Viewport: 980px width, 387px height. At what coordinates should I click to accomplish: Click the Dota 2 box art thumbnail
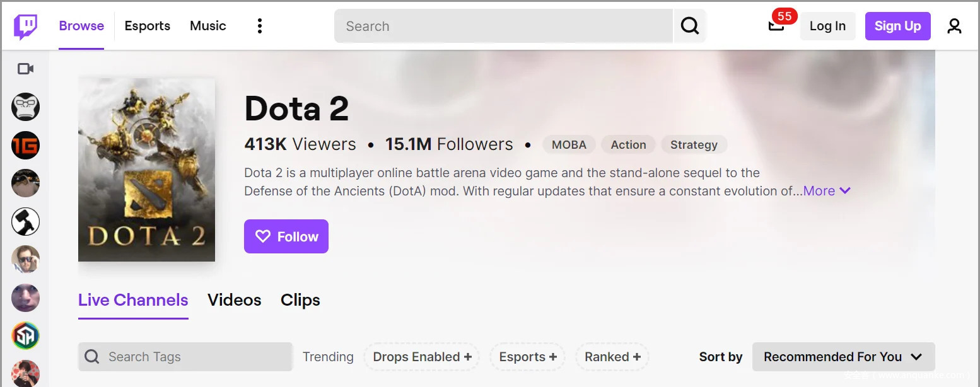[146, 170]
